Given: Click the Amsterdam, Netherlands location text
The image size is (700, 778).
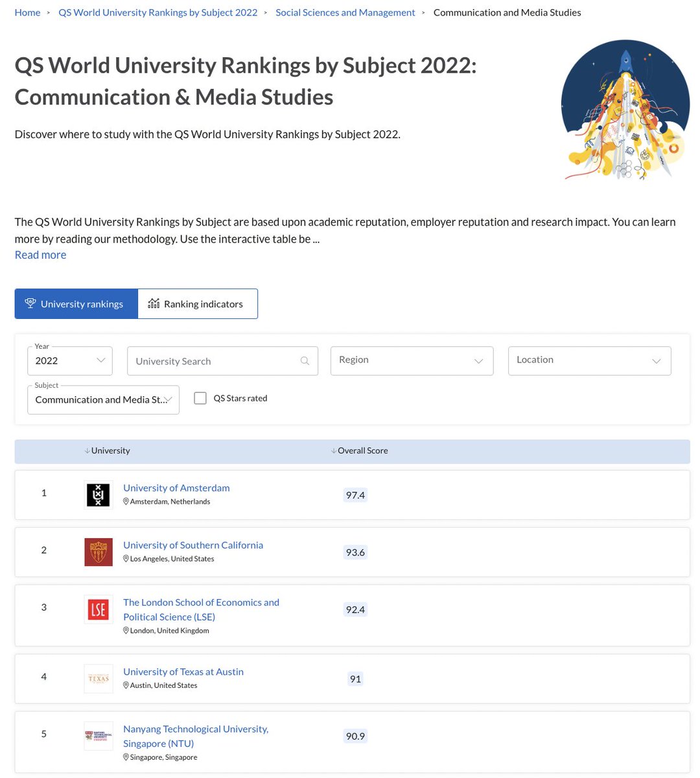Looking at the screenshot, I should 170,501.
